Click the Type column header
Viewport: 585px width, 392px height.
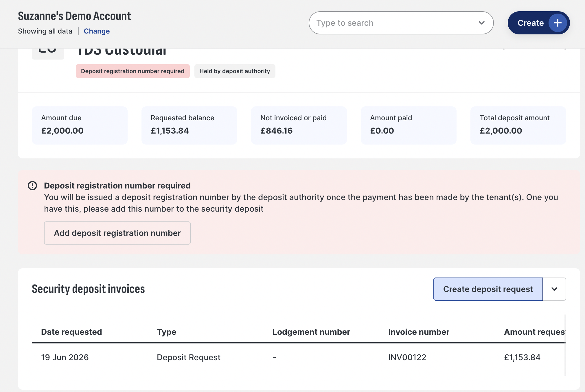tap(166, 332)
